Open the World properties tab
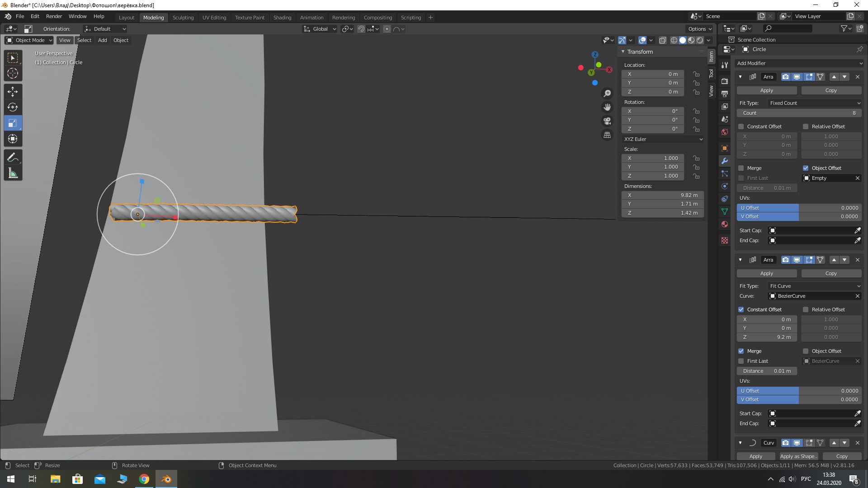The height and width of the screenshot is (488, 868). click(725, 132)
